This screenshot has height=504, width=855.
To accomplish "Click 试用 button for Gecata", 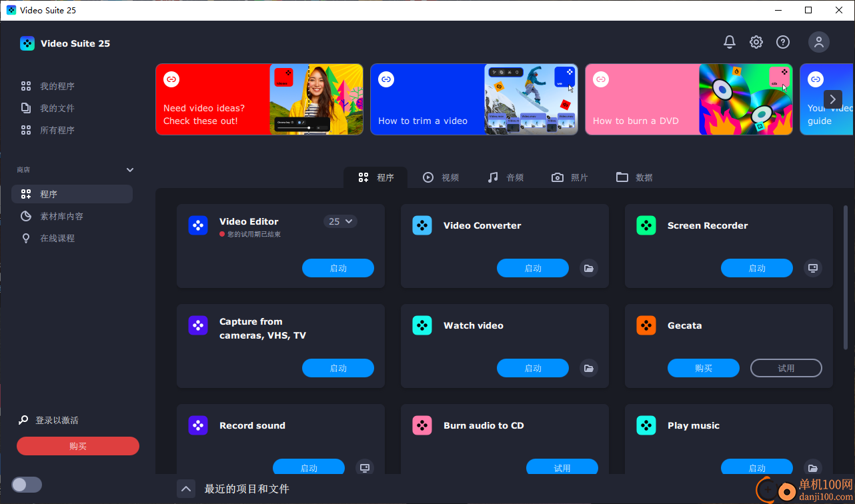I will tap(786, 368).
